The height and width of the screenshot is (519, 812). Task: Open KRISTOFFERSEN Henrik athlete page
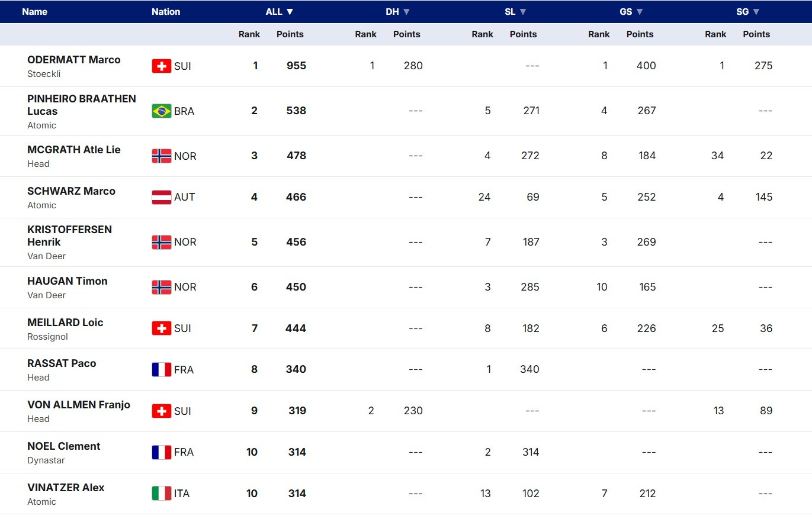(x=69, y=236)
